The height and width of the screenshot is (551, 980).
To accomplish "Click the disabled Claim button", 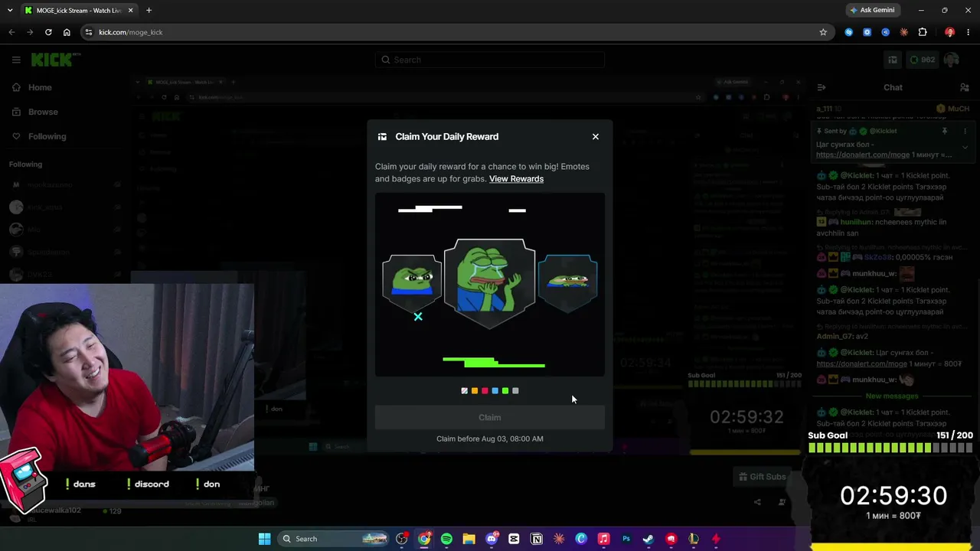I will point(490,417).
